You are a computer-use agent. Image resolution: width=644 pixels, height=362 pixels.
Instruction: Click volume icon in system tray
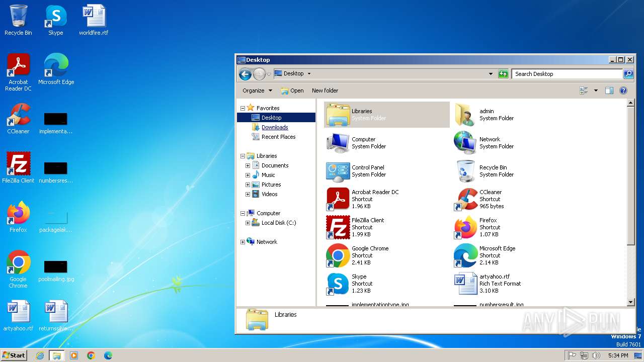(596, 355)
